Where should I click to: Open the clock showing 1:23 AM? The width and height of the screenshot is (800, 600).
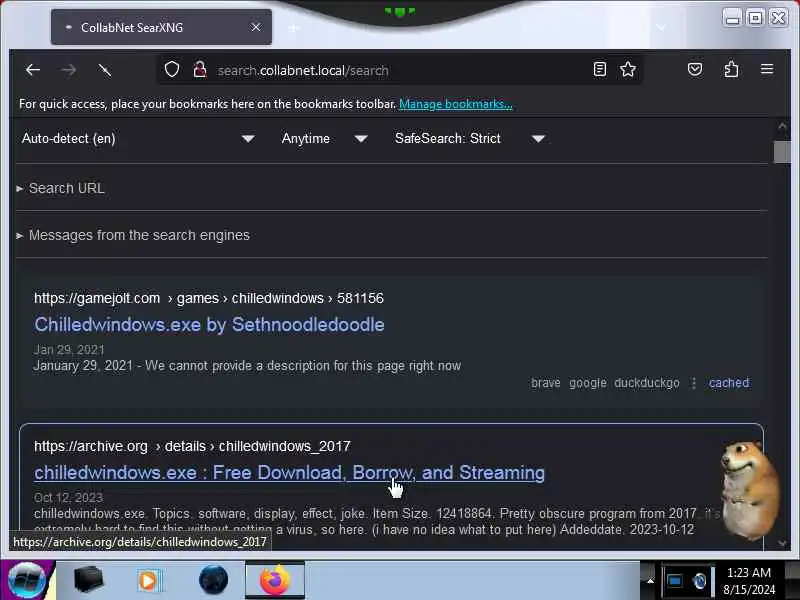pyautogui.click(x=748, y=581)
